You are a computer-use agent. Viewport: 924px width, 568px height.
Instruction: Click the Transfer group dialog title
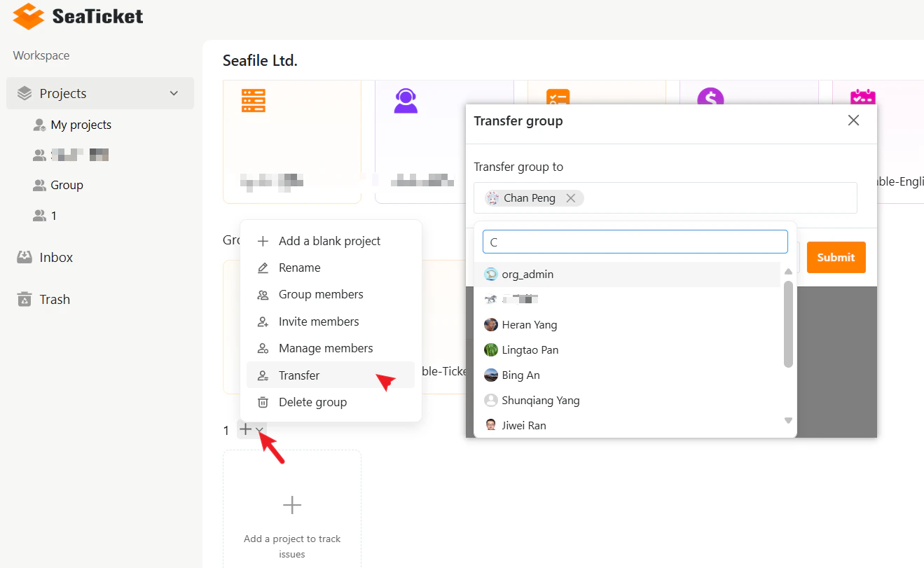coord(518,120)
